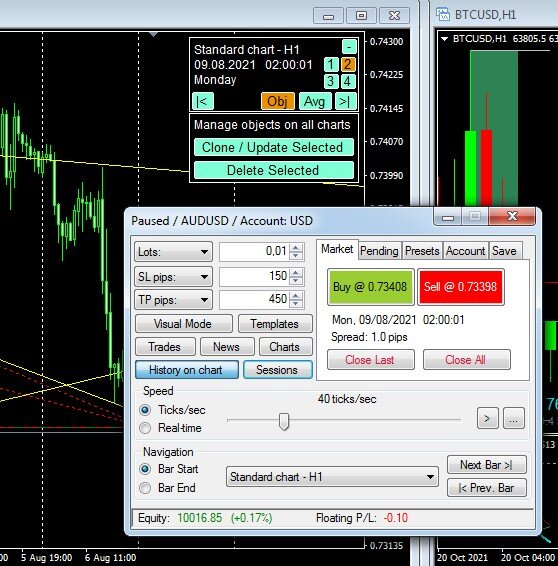558x566 pixels.
Task: Collapse chart panel with minus button
Action: tap(349, 47)
